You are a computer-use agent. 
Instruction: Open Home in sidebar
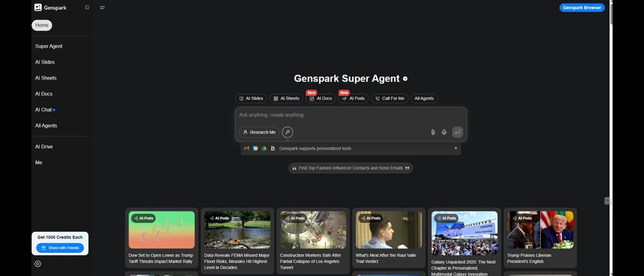(42, 25)
